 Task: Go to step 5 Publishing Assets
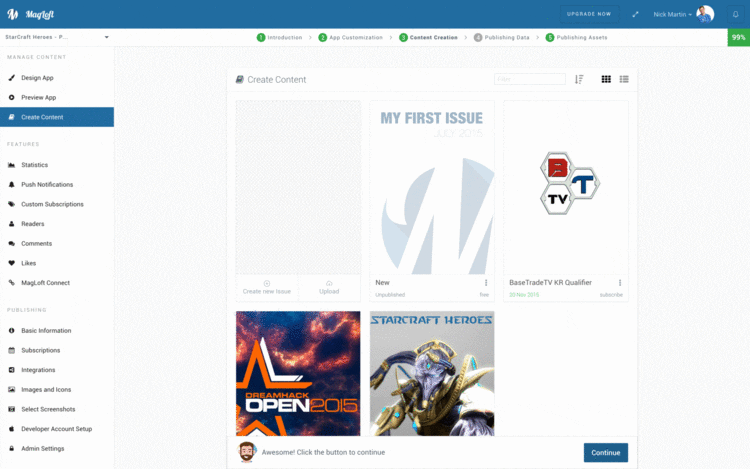coord(576,37)
